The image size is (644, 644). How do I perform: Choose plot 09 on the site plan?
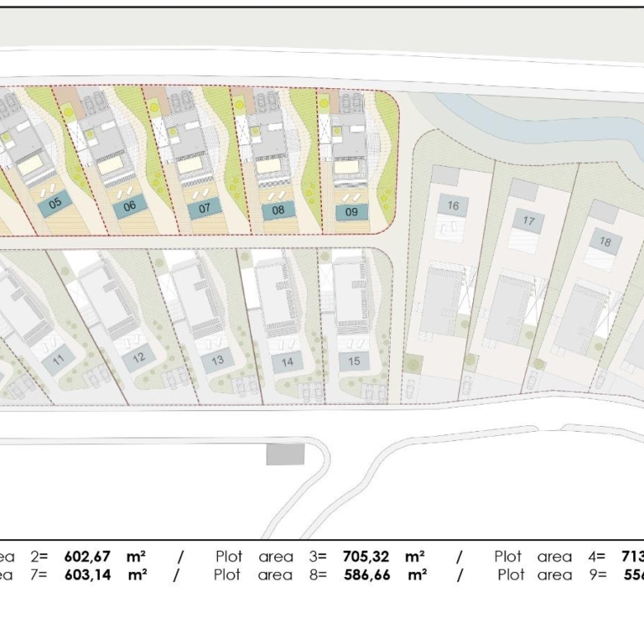point(352,211)
